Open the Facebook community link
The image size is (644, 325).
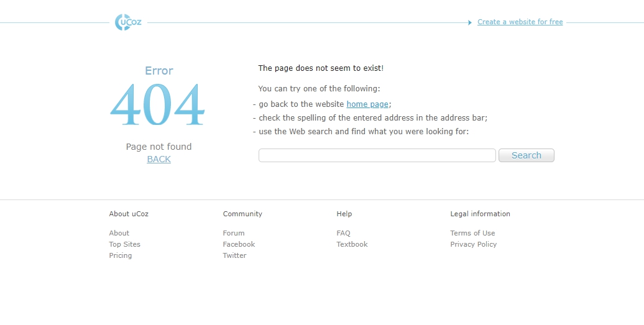click(x=239, y=244)
